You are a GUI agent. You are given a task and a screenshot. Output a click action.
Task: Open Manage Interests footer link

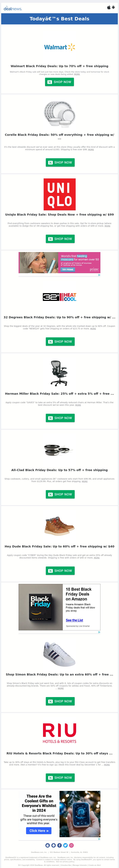tap(80, 865)
